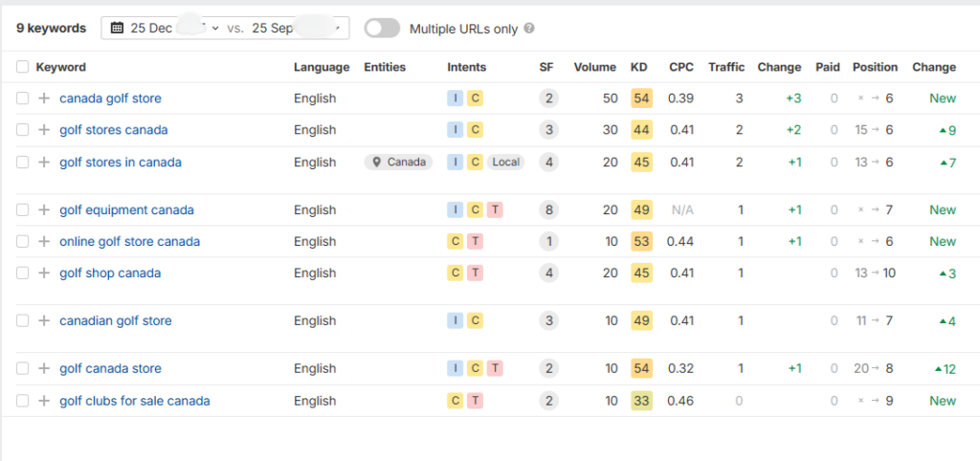Viewport: 980px width, 461px height.
Task: Click the Canada entity tag
Action: pyautogui.click(x=398, y=163)
